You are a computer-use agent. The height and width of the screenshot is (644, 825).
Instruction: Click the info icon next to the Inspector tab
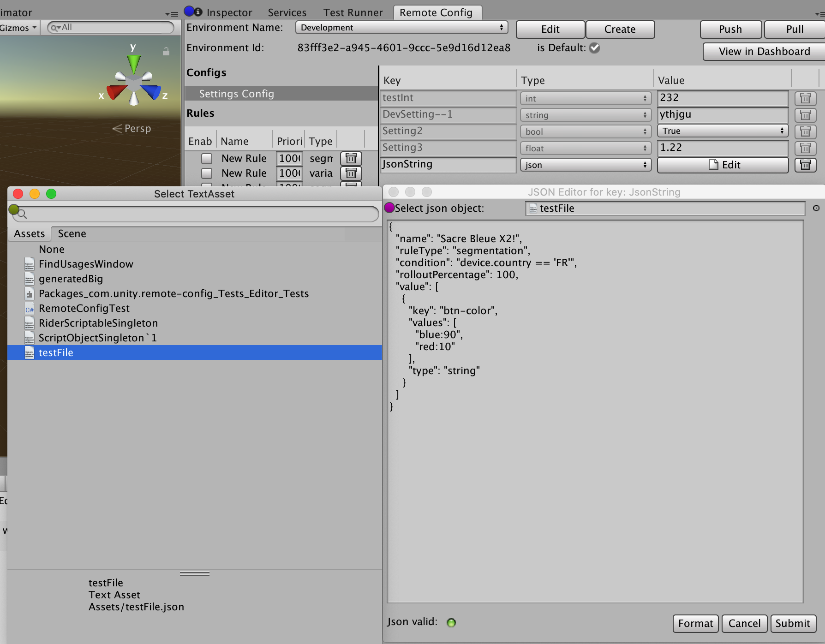(x=198, y=12)
